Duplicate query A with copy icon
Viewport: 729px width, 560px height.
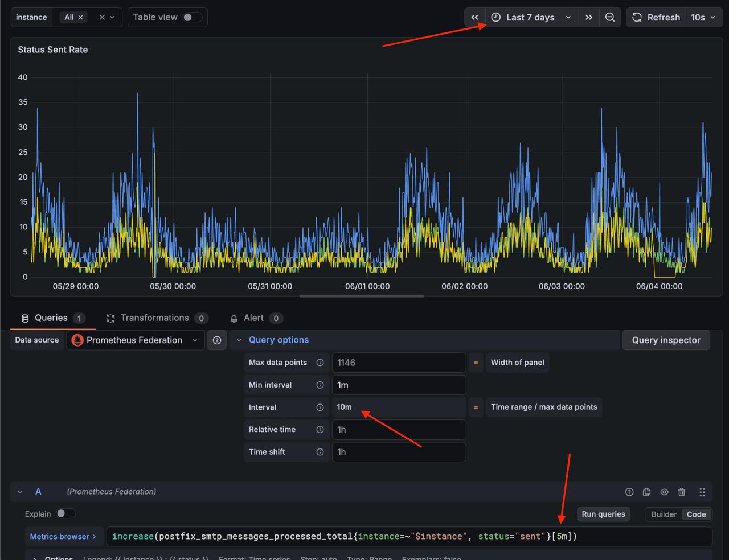click(x=646, y=492)
